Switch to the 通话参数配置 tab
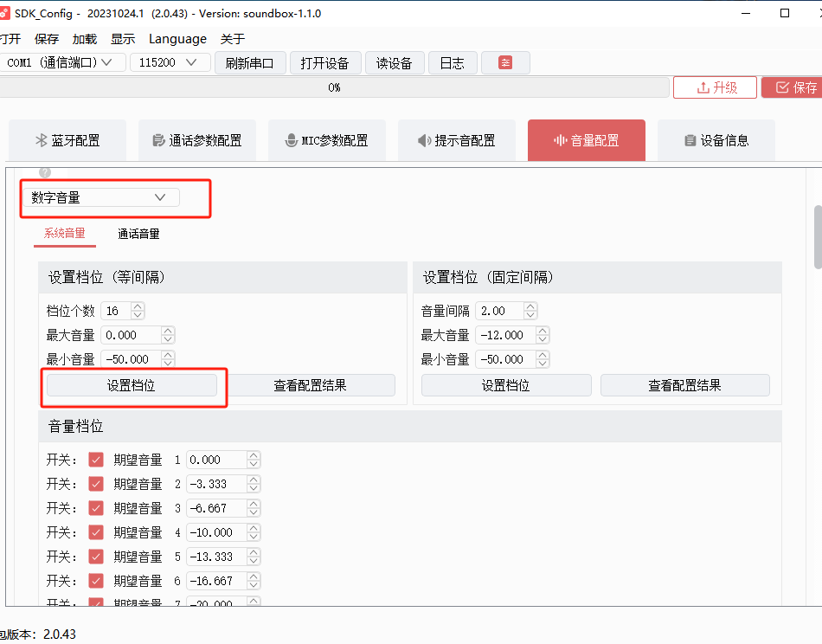 tap(197, 140)
